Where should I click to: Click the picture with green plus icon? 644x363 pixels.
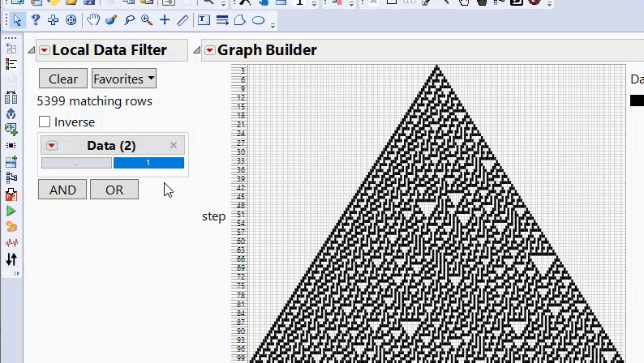click(x=11, y=130)
